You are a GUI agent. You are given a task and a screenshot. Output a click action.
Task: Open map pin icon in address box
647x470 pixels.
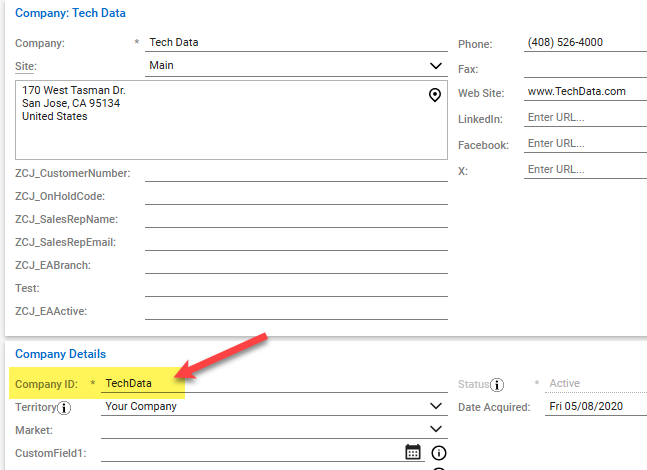tap(434, 95)
